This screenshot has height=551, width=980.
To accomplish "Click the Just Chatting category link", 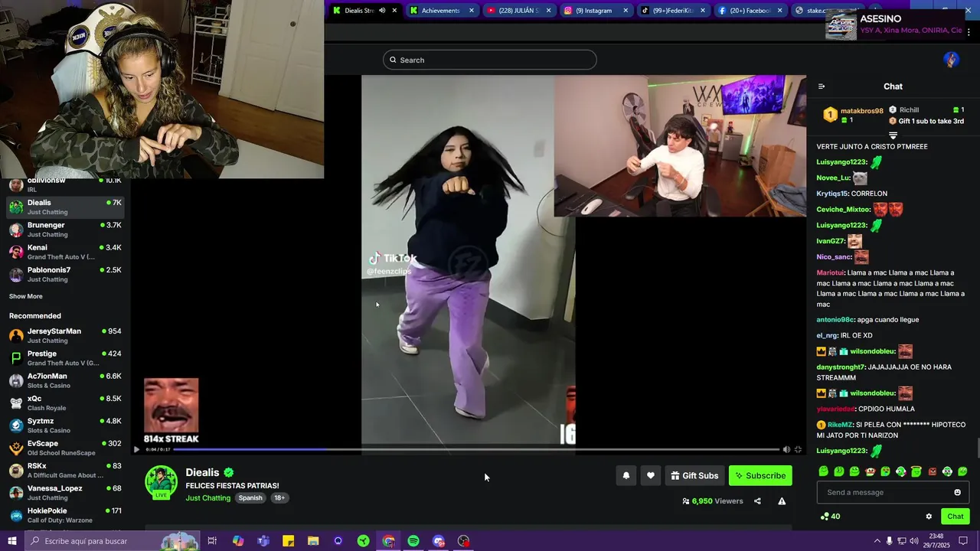I will [x=207, y=498].
